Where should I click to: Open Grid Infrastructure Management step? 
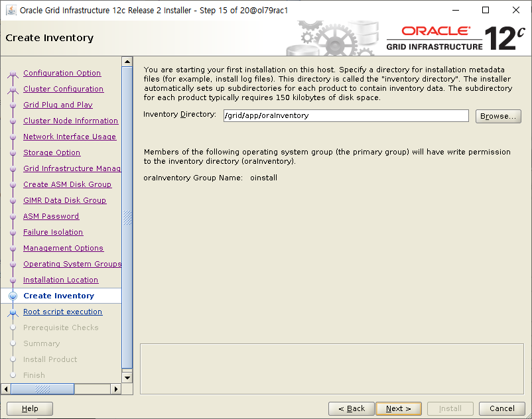coord(72,168)
